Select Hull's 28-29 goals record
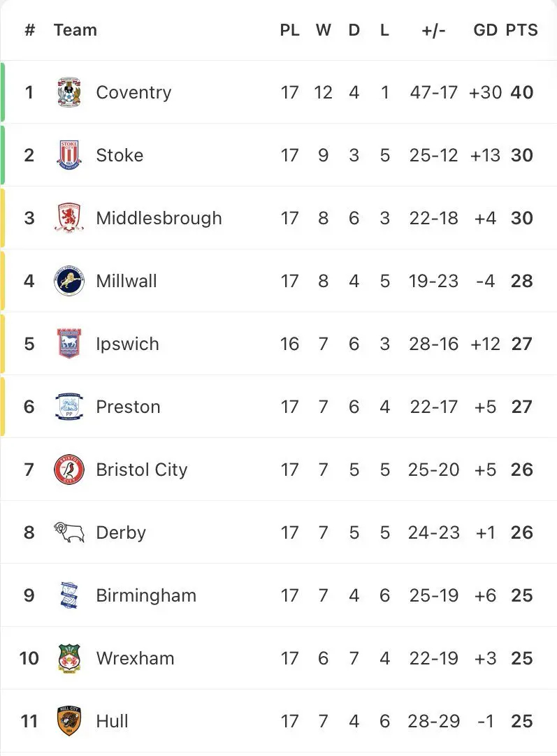Viewport: 557px width, 756px height. (x=433, y=721)
